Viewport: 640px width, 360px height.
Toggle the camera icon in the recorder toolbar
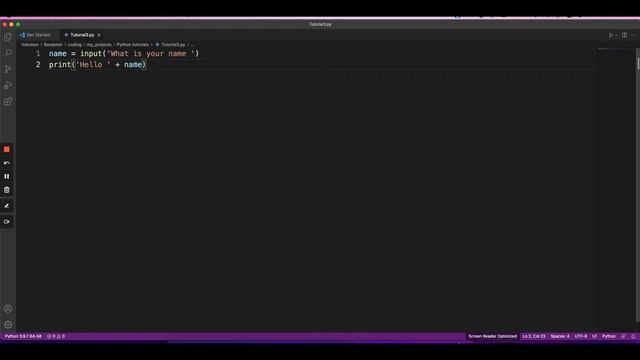(7, 222)
